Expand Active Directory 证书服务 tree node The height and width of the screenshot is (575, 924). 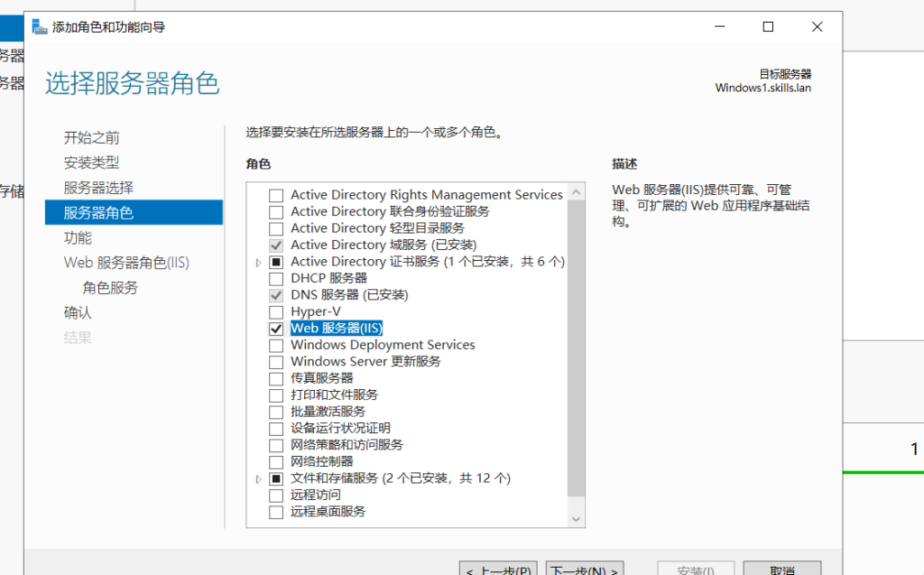(x=258, y=263)
